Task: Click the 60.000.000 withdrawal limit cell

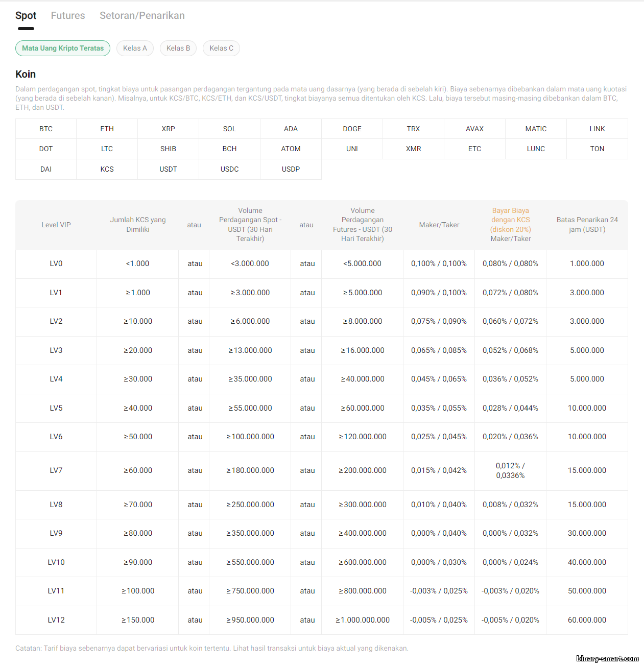Action: click(x=587, y=620)
